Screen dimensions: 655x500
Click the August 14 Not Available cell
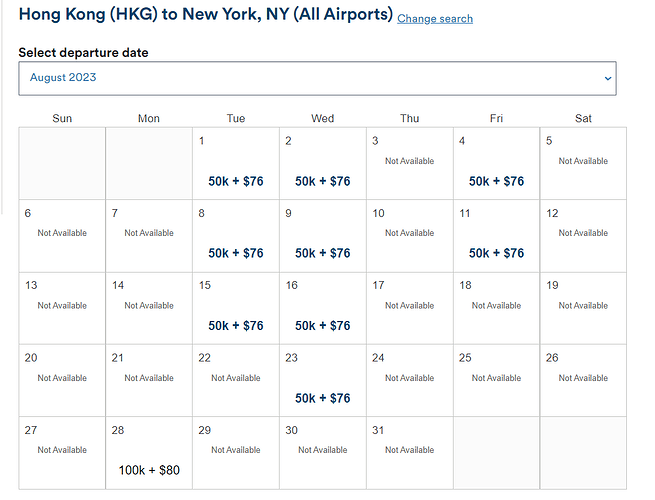pyautogui.click(x=149, y=308)
